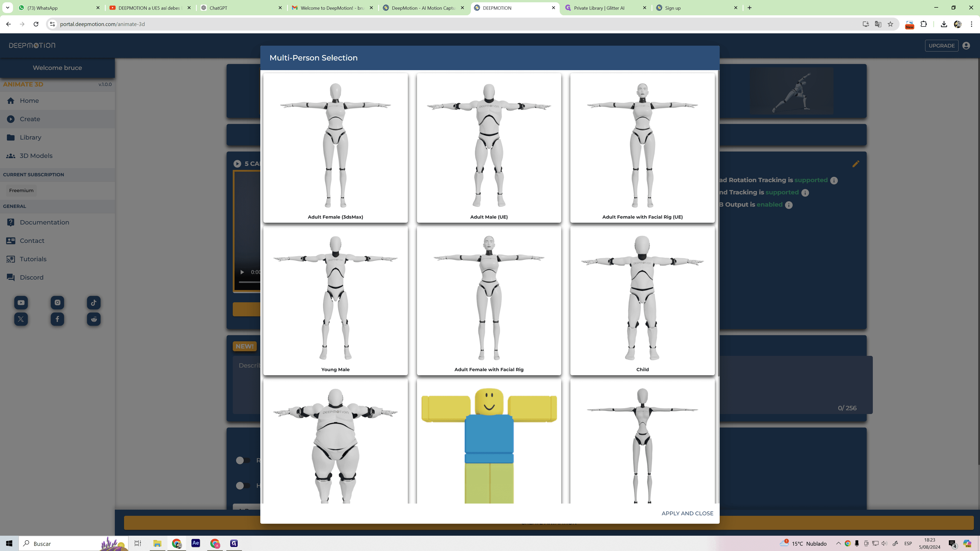
Task: Choose Adult Female with Facial Rig (UE)
Action: pyautogui.click(x=642, y=148)
